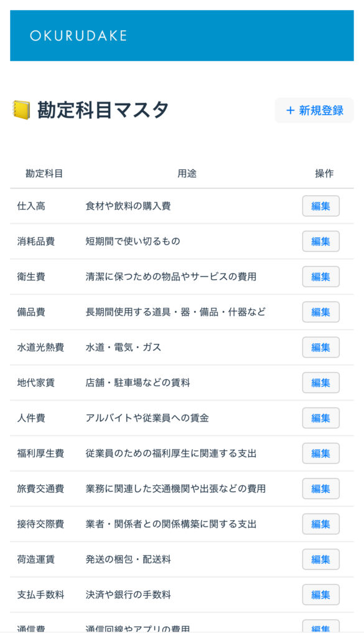Screen dimensions: 364x638
Task: Click the 水道・電気・ガス description cell
Action: click(123, 348)
